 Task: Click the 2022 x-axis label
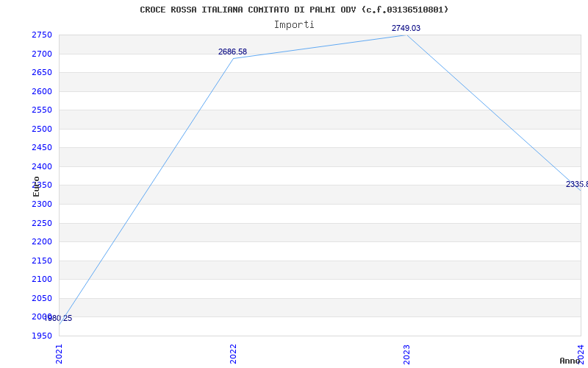pyautogui.click(x=233, y=354)
